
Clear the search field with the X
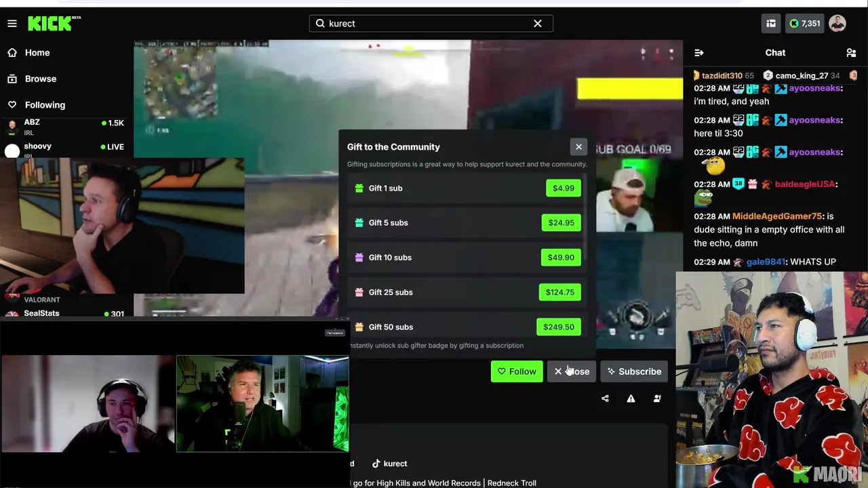[x=538, y=24]
